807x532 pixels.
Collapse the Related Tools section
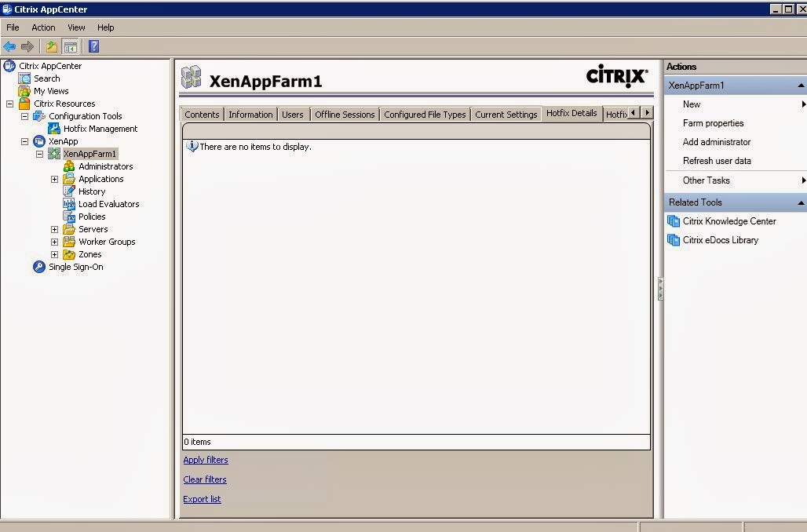801,202
